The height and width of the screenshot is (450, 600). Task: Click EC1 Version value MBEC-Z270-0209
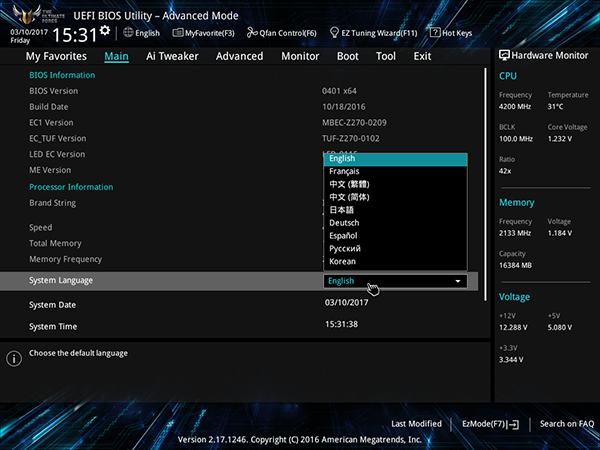click(354, 123)
